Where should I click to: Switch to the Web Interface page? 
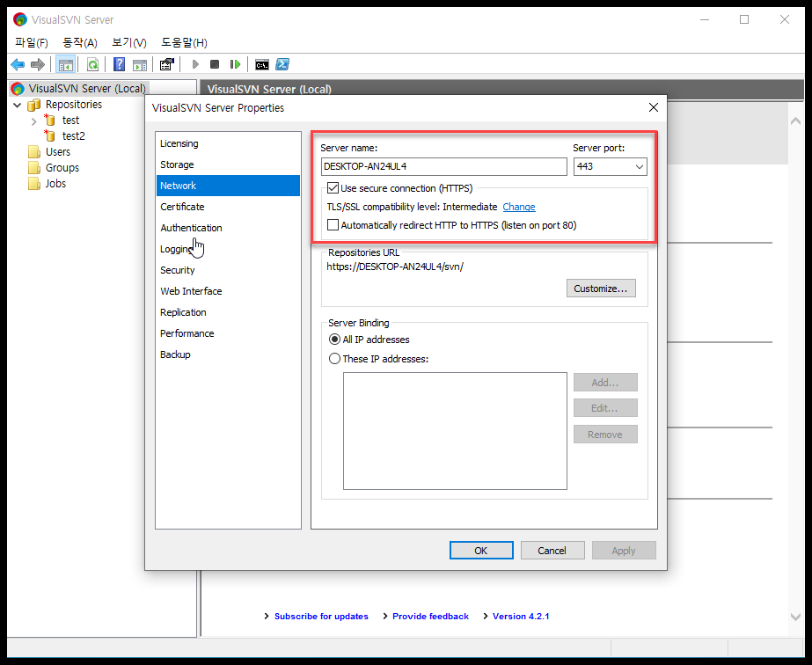[228, 291]
